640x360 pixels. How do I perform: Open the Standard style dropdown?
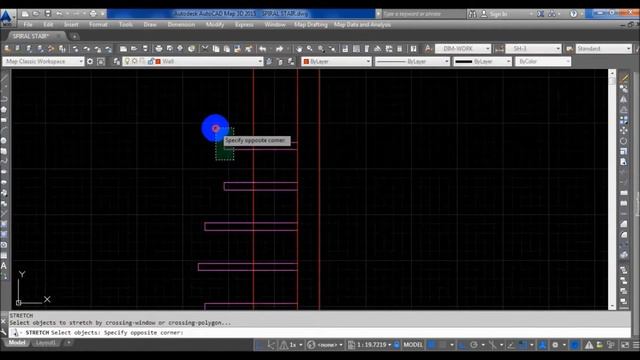pyautogui.click(x=604, y=49)
